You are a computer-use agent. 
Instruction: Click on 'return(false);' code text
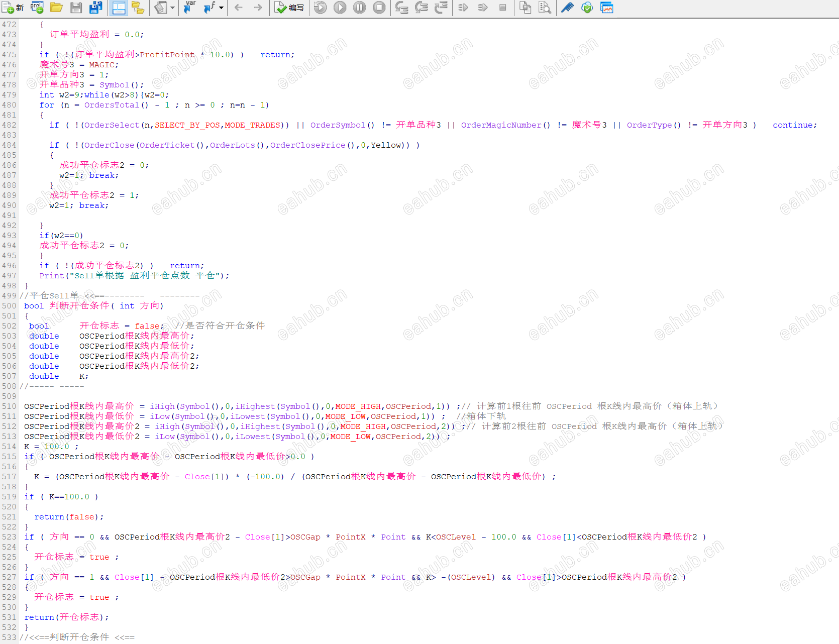(69, 517)
